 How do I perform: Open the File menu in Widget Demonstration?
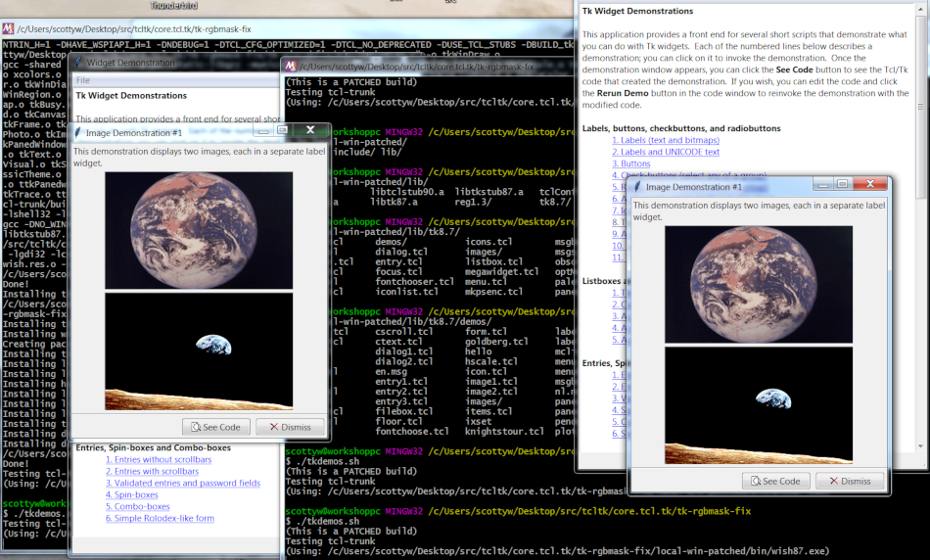[x=83, y=80]
